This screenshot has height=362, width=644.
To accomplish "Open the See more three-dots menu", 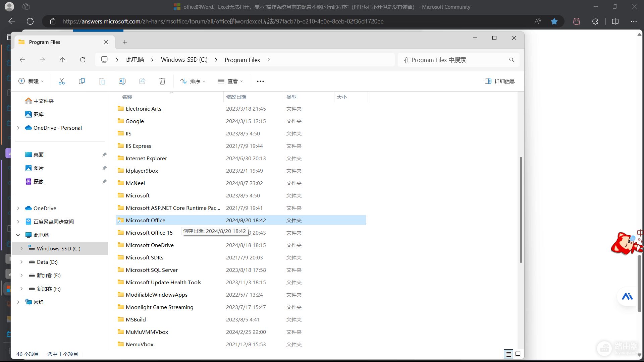I will coord(260,81).
